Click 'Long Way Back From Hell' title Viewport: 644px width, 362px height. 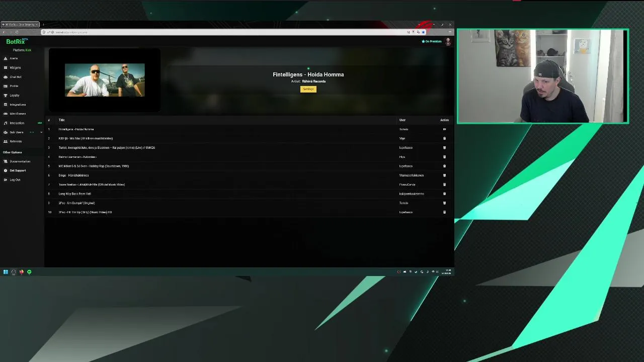pos(74,194)
